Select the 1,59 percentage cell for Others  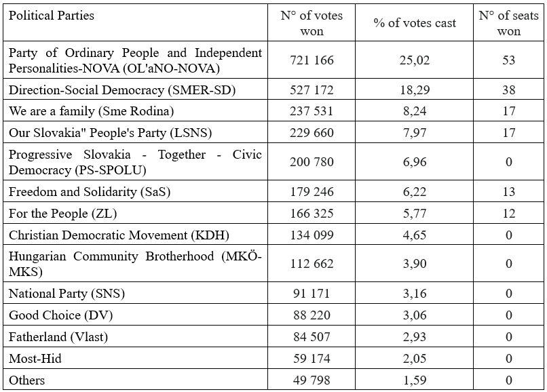415,379
